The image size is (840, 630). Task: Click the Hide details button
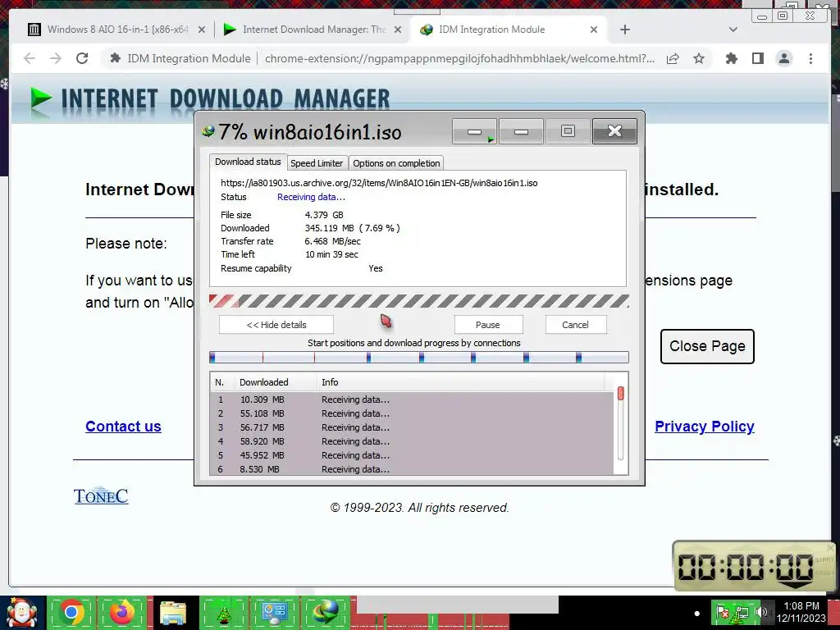click(276, 325)
